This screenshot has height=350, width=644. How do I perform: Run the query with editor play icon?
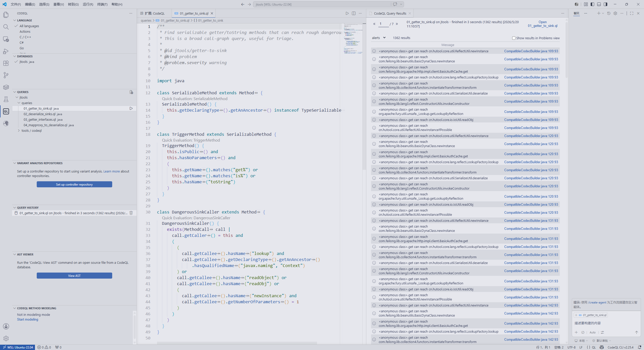point(347,13)
